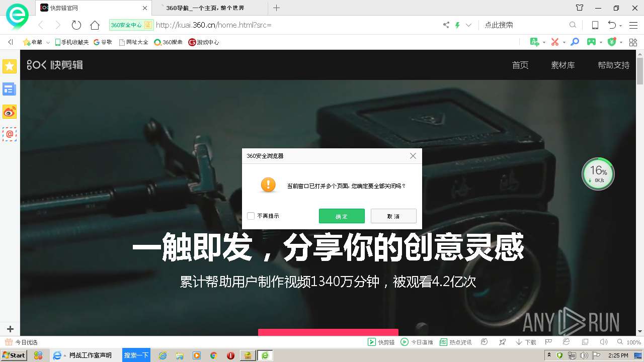Click the green lightning speed-mode icon
This screenshot has height=362, width=644.
coord(457,25)
